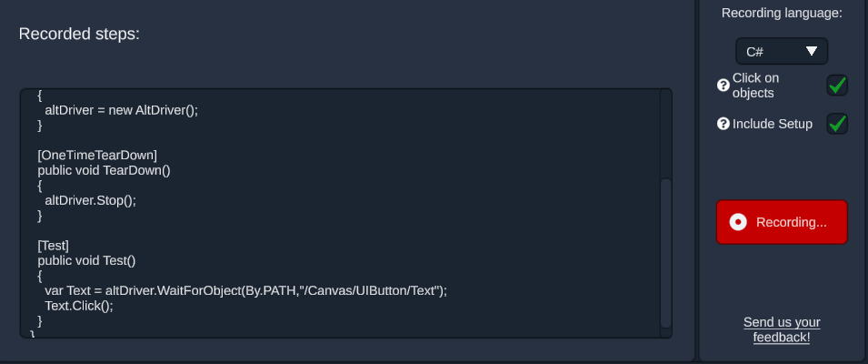Click the WaitForObject code line
Image resolution: width=868 pixels, height=364 pixels.
(245, 291)
